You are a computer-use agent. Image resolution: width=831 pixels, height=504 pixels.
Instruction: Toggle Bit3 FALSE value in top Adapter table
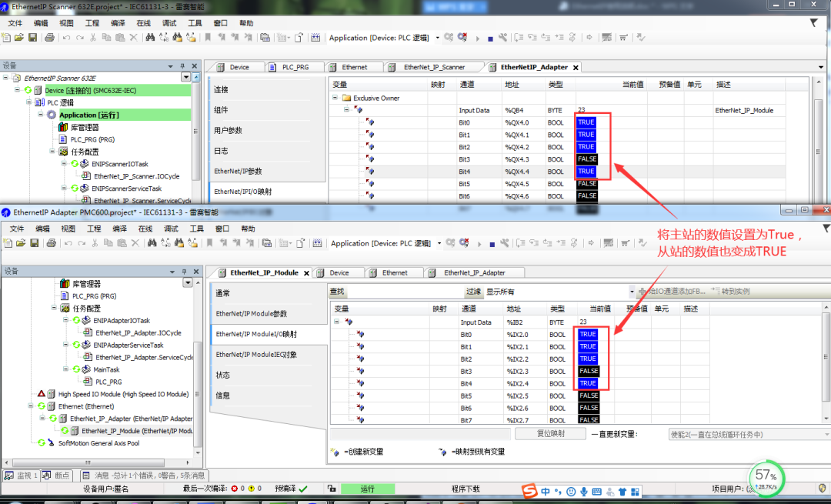pos(586,159)
